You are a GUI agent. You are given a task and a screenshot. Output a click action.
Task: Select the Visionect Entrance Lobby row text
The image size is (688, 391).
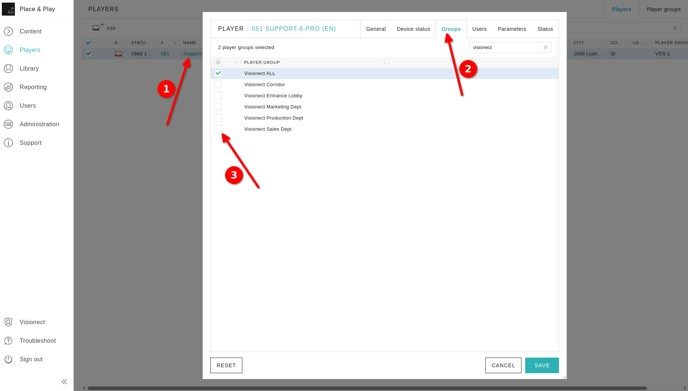pyautogui.click(x=273, y=96)
